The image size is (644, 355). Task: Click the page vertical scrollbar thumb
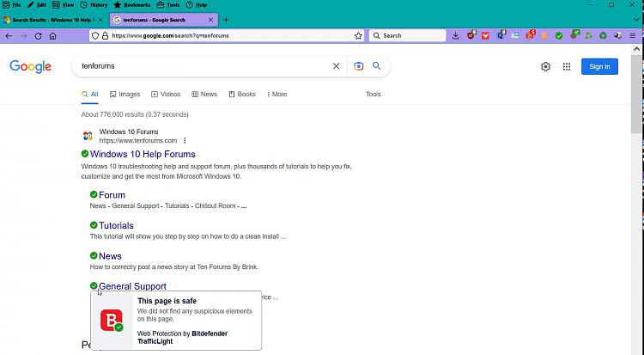coord(636,94)
